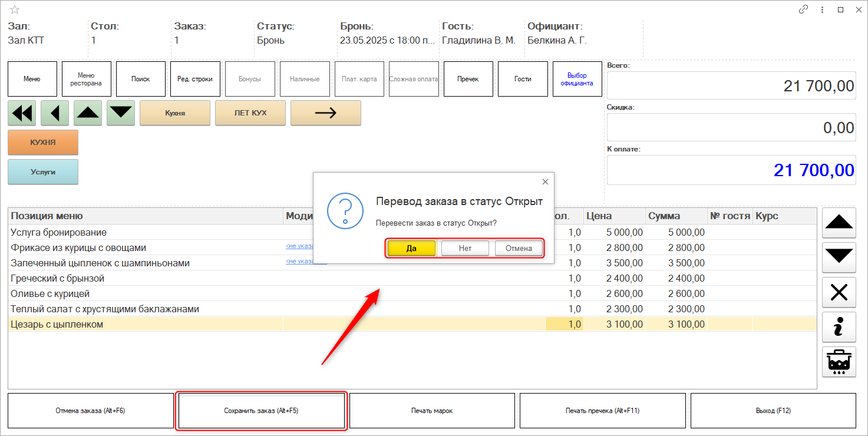868x436 pixels.
Task: Open Выбор официанта
Action: click(x=577, y=79)
